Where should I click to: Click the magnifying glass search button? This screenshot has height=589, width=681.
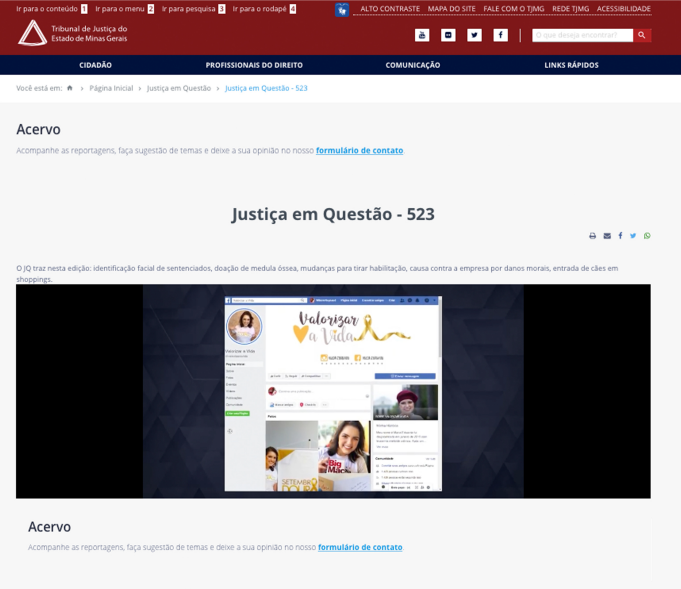(x=642, y=35)
